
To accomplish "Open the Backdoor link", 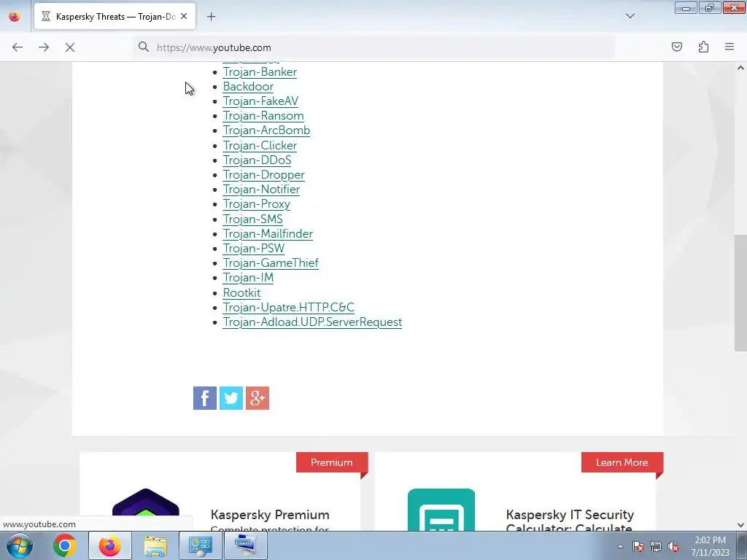I will (248, 87).
